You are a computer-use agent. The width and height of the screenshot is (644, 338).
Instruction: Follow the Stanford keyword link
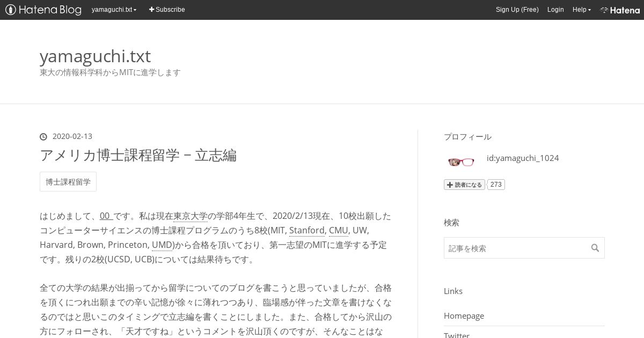click(x=307, y=230)
